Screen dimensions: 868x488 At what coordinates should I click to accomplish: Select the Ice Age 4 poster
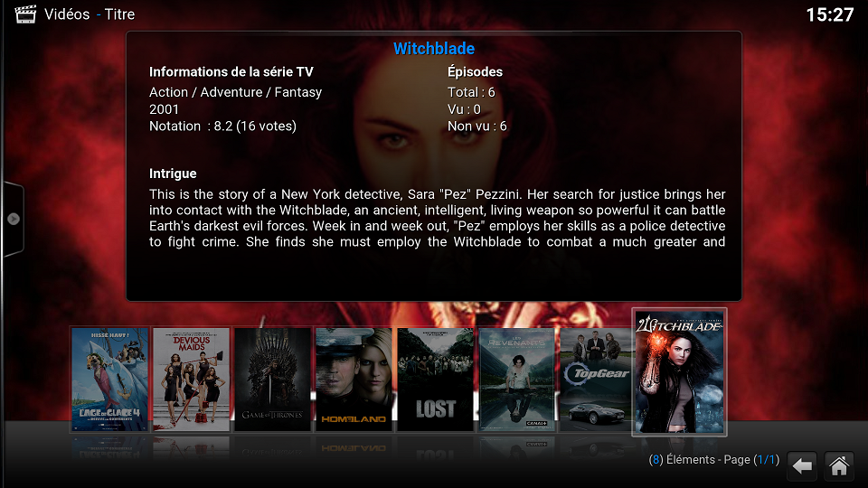[109, 380]
